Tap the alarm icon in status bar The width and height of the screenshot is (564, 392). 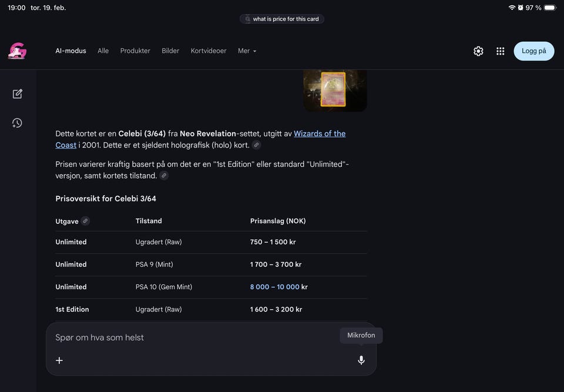(x=520, y=8)
